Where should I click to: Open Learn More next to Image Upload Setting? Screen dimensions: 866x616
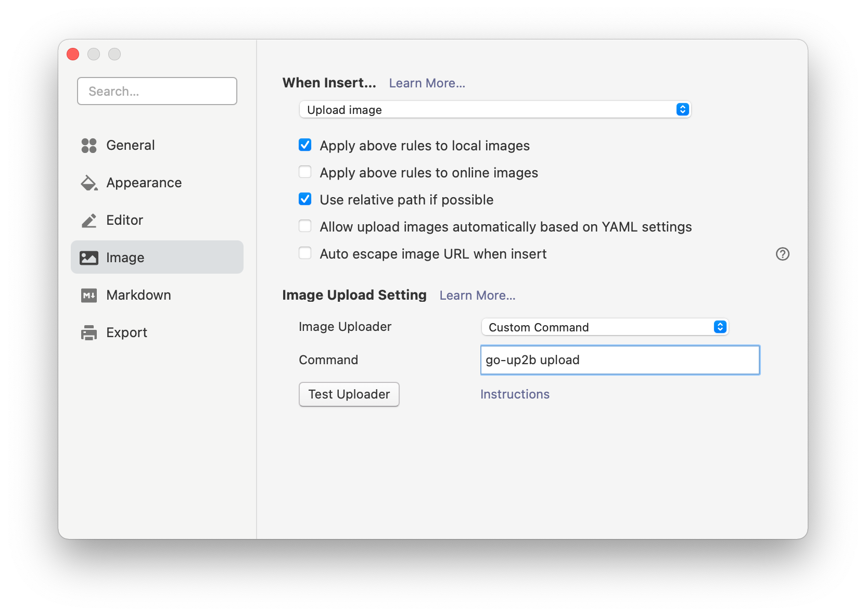click(477, 296)
